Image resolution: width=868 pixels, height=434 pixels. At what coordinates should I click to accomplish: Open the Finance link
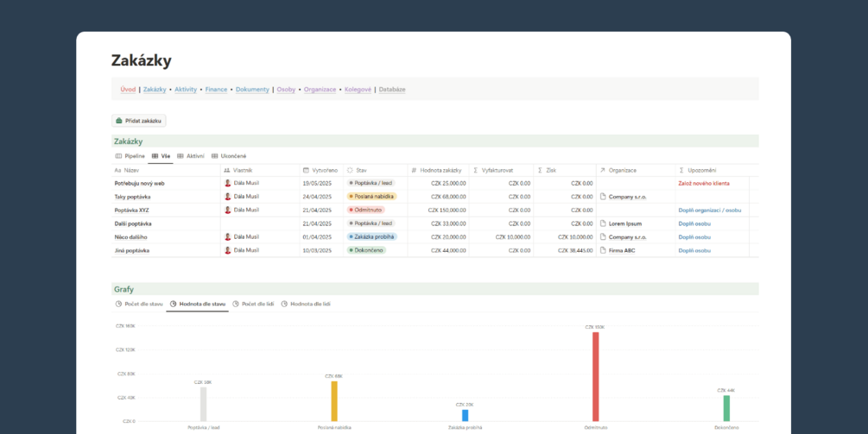point(216,90)
